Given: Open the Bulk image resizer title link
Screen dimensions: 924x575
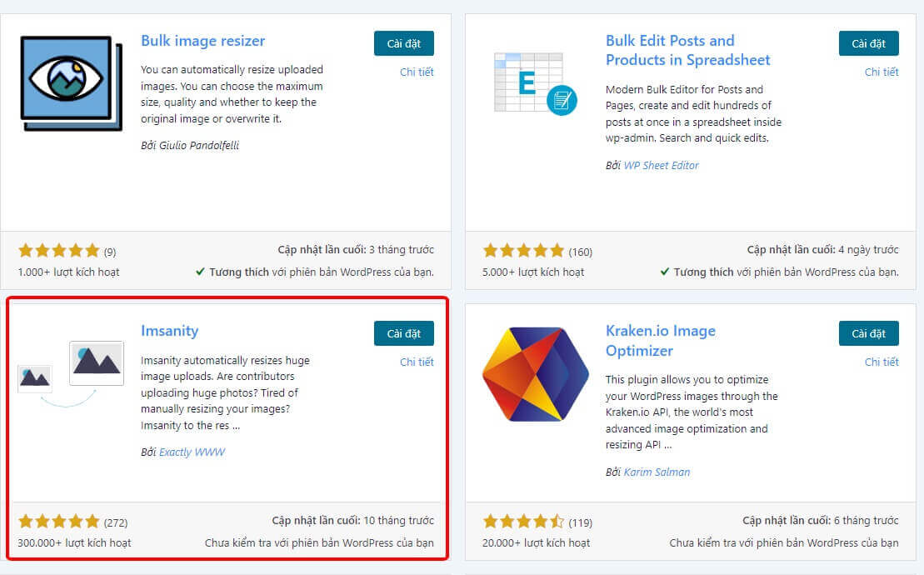Looking at the screenshot, I should [202, 41].
